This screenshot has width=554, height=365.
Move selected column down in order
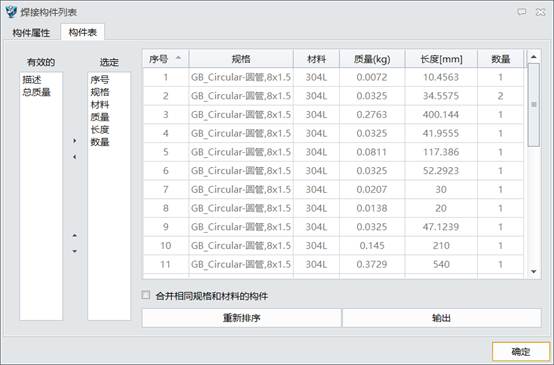click(75, 251)
